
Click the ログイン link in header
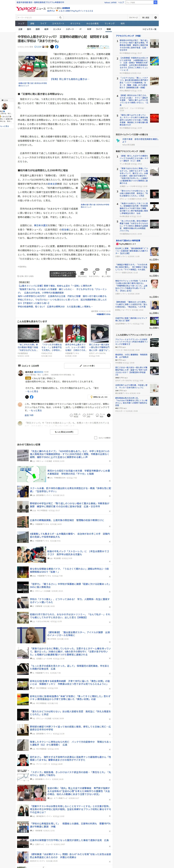tap(51, 11)
